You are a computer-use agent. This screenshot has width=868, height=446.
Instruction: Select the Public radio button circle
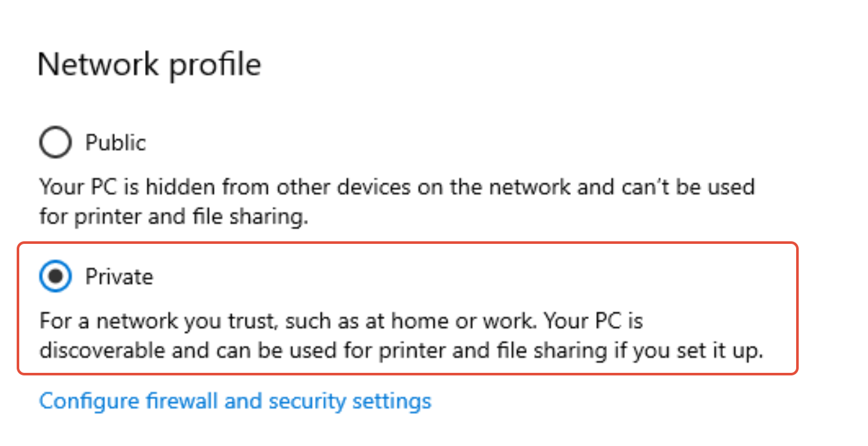[x=55, y=142]
